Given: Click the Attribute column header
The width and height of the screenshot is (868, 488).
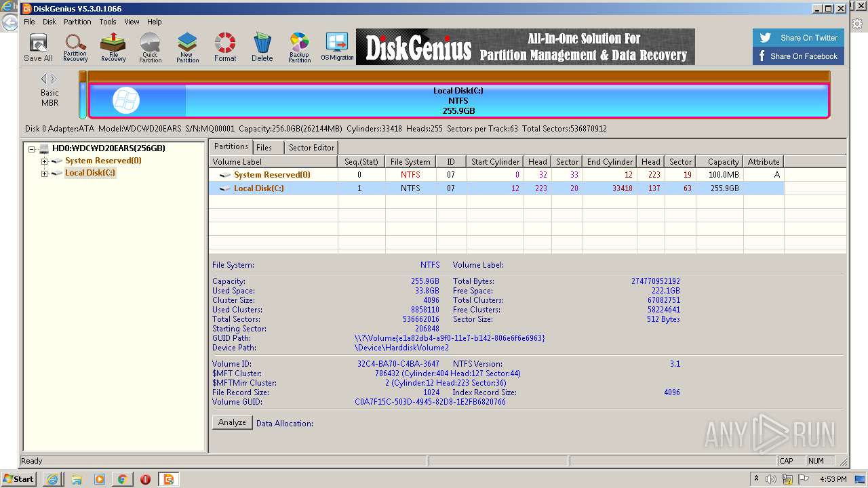Looking at the screenshot, I should click(x=764, y=162).
